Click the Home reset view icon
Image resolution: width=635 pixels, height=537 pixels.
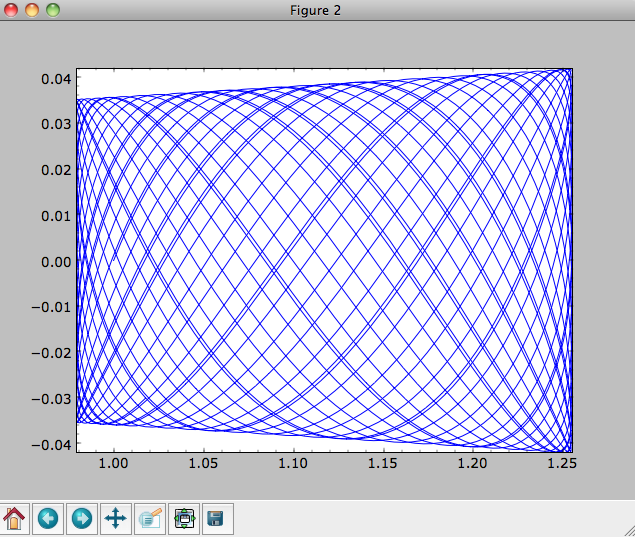tap(14, 519)
